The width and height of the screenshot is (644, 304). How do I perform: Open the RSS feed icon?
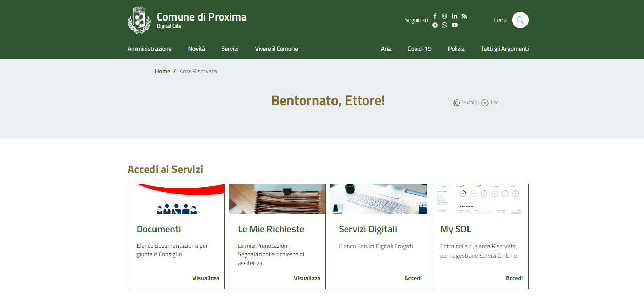point(464,16)
